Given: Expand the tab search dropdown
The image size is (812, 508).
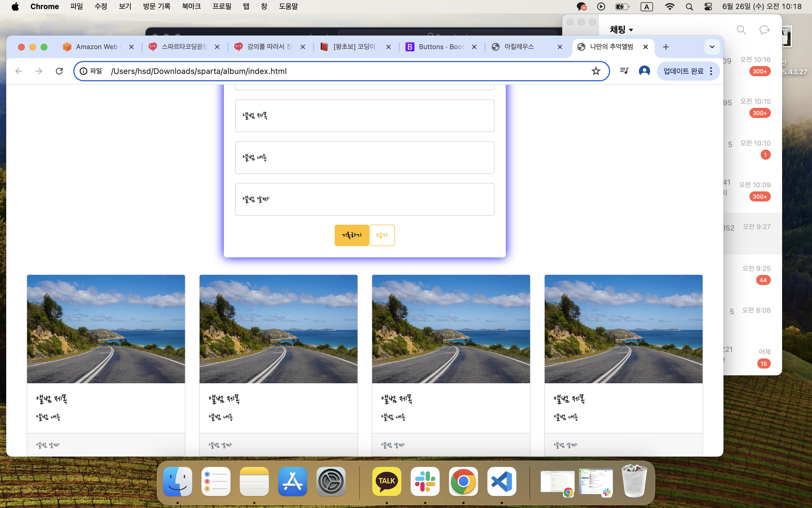Looking at the screenshot, I should [712, 47].
